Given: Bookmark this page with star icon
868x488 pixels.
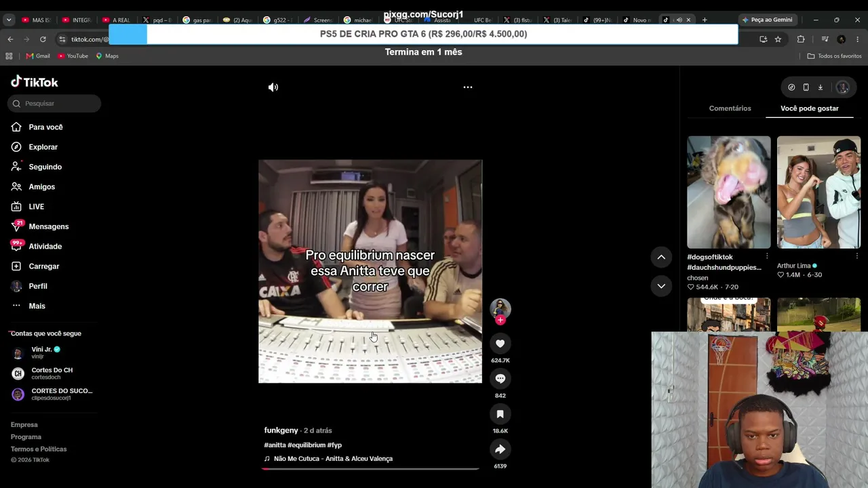Looking at the screenshot, I should pos(778,39).
